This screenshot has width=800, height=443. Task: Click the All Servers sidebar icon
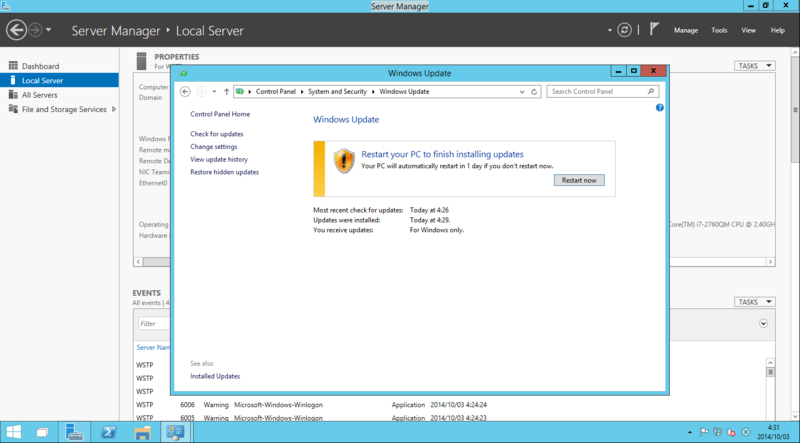pos(13,95)
